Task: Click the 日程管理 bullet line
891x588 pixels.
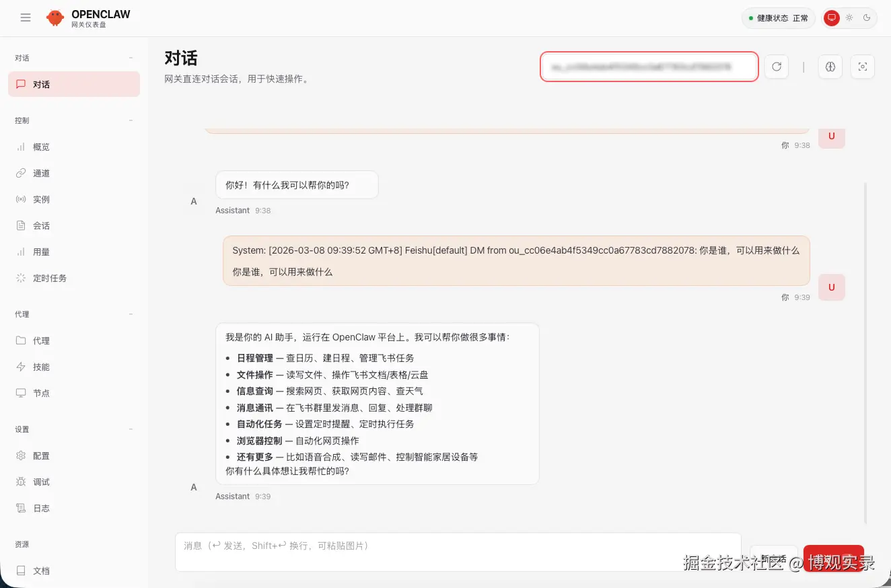Action: click(325, 358)
